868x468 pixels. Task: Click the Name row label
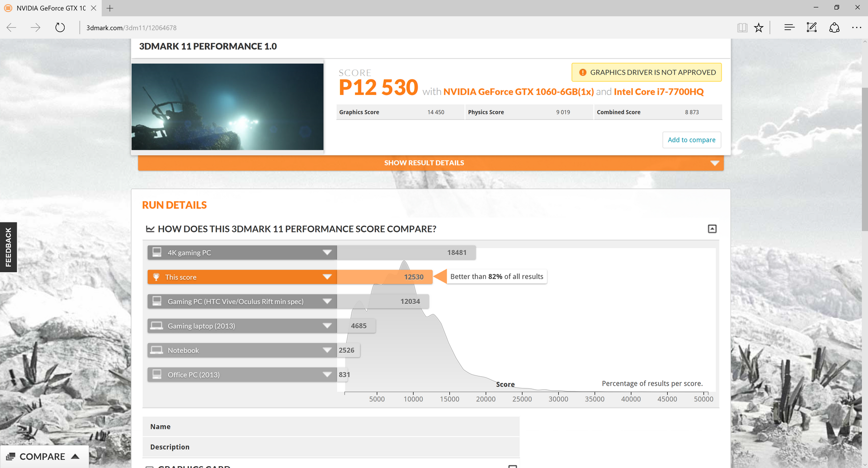click(160, 427)
